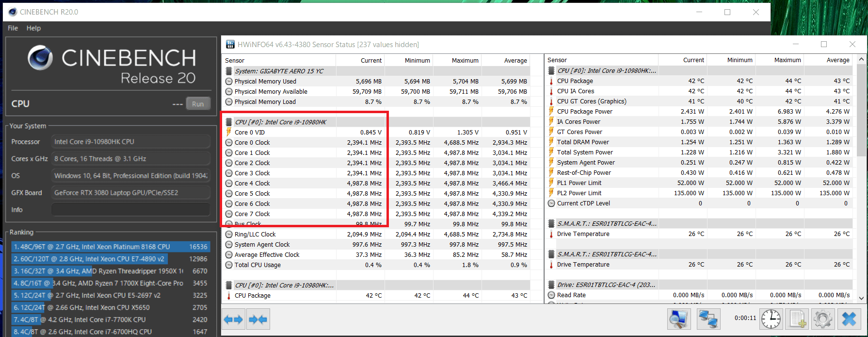
Task: Click thermometer icon beside CPU GT Cores (Graphics)
Action: click(x=551, y=101)
